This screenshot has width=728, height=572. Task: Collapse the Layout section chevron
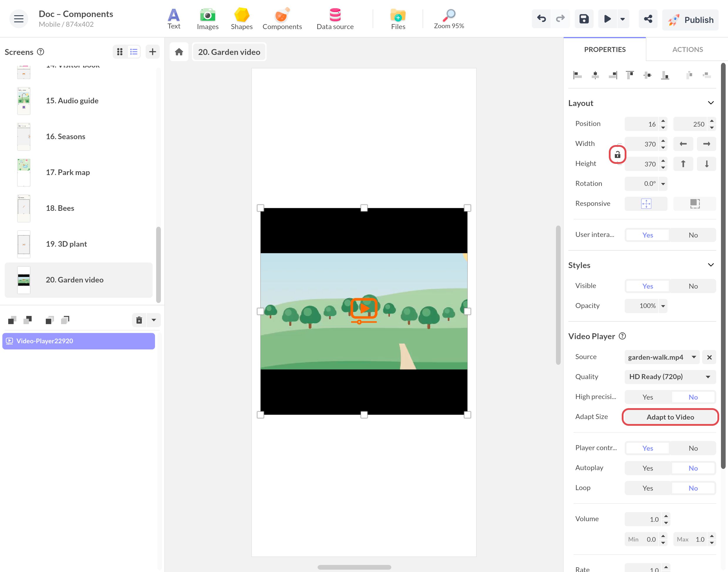pos(711,103)
